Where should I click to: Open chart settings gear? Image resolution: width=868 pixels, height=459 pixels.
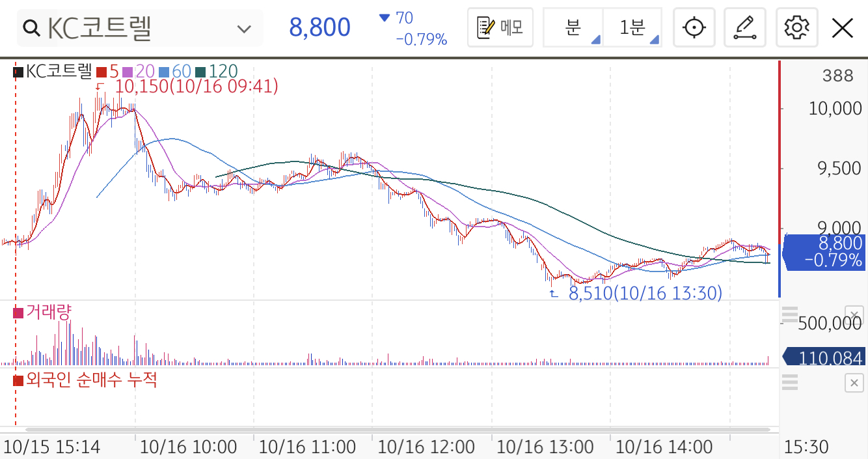point(797,27)
